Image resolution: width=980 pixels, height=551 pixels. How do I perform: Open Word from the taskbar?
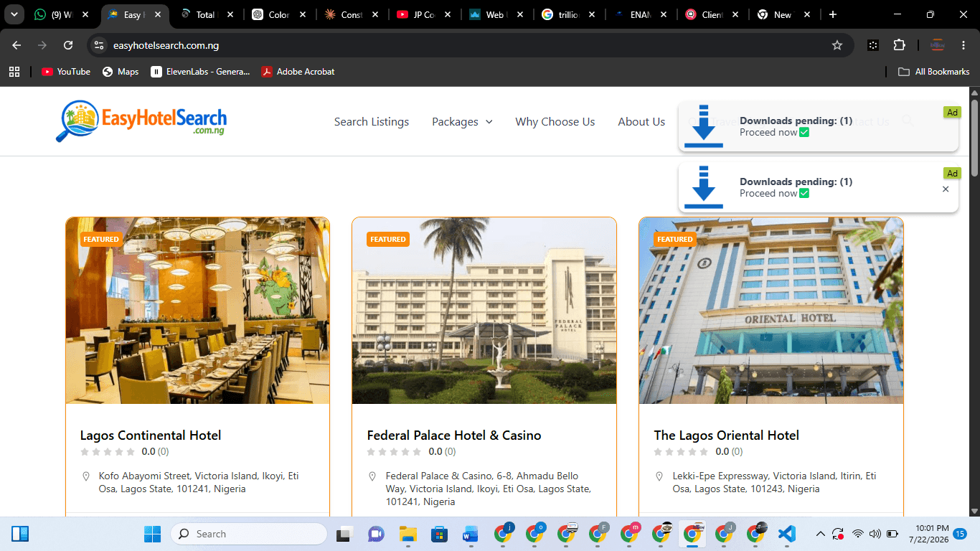(x=471, y=534)
